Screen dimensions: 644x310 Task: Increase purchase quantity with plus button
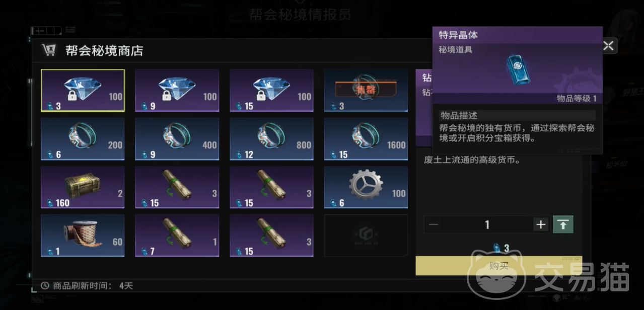coord(541,224)
